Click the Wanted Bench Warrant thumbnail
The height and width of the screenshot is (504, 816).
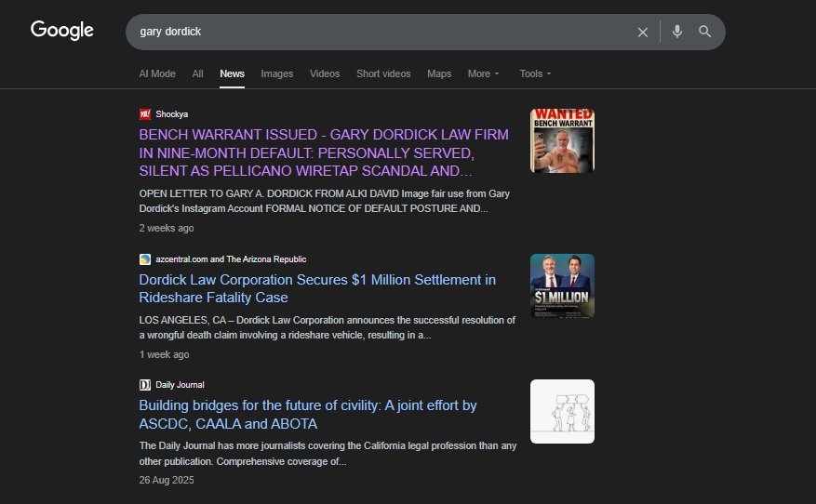pos(562,140)
